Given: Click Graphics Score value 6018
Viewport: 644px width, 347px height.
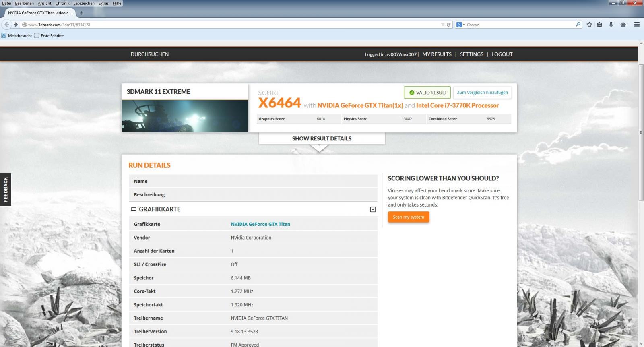Looking at the screenshot, I should pos(321,119).
